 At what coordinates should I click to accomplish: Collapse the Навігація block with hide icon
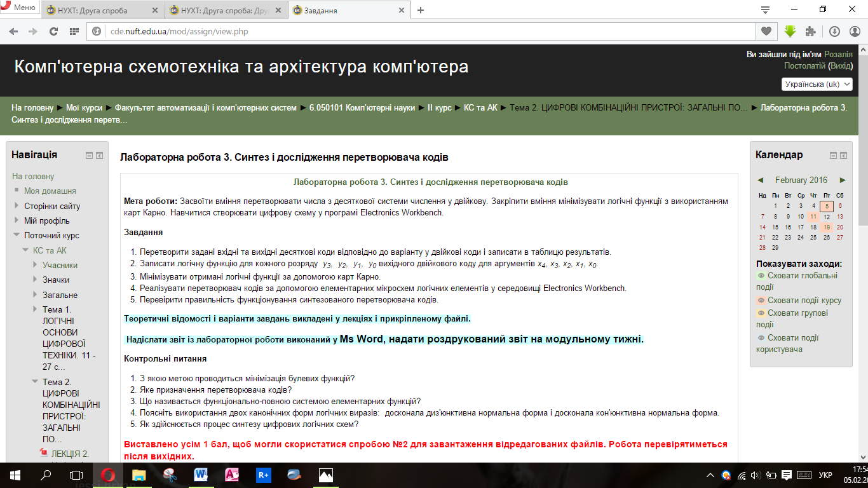(89, 156)
